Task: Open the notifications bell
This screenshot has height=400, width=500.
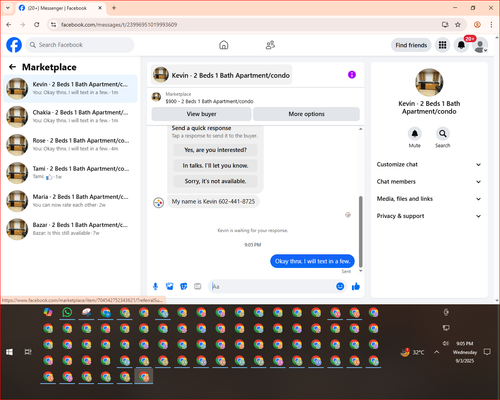Action: (461, 45)
